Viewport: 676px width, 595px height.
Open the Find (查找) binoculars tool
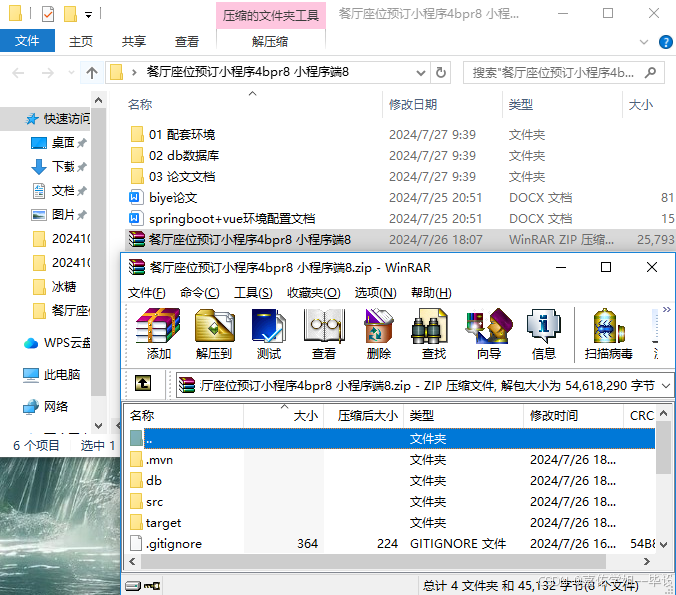pyautogui.click(x=434, y=334)
